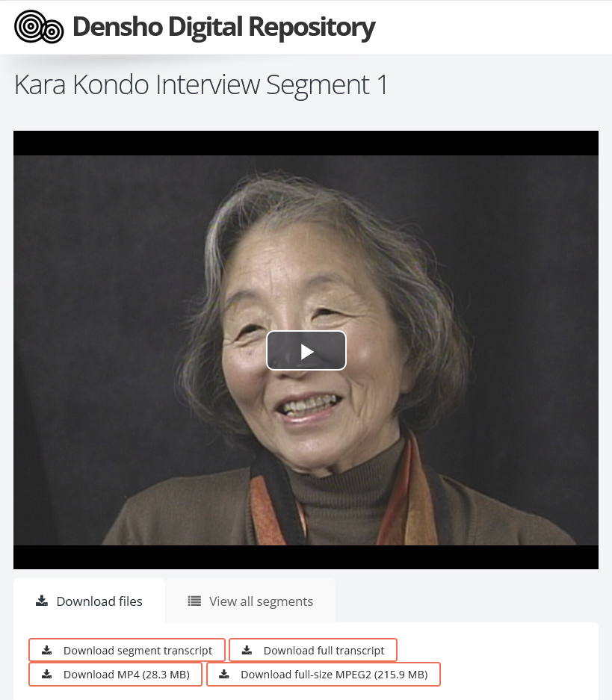This screenshot has width=612, height=700.
Task: Click the Densho spiral logo icon
Action: [x=39, y=27]
